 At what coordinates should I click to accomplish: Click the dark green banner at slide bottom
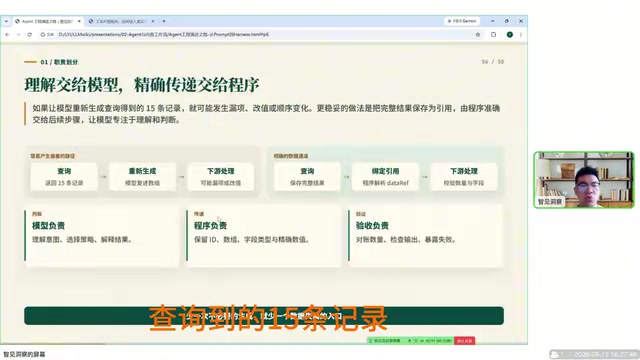point(264,316)
